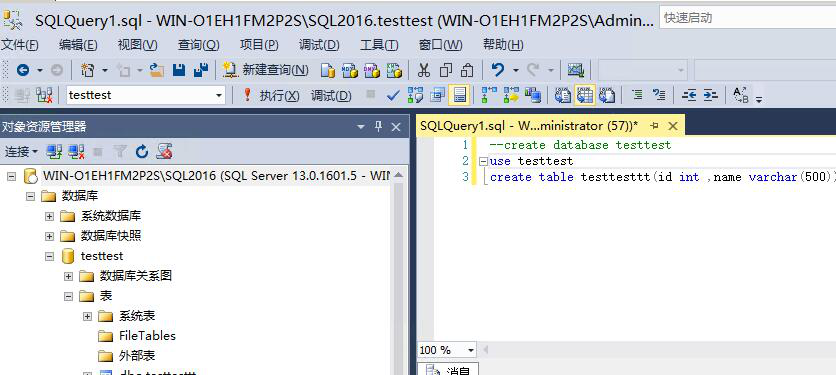Open the Connect dropdown in Object Explorer

click(x=21, y=152)
